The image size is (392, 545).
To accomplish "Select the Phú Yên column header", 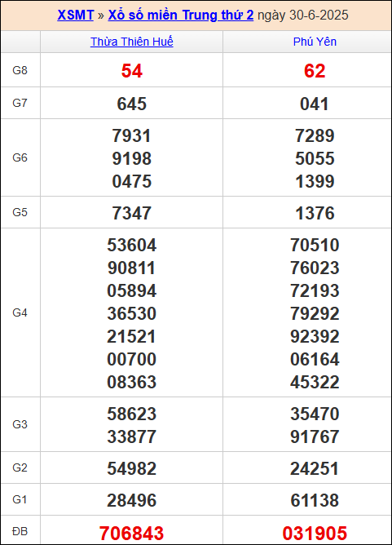I will click(x=315, y=42).
